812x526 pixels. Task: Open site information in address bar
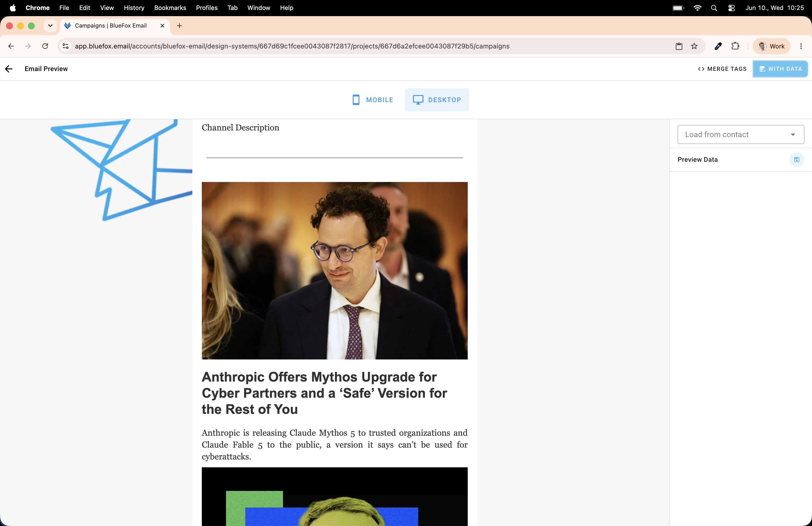tap(66, 46)
